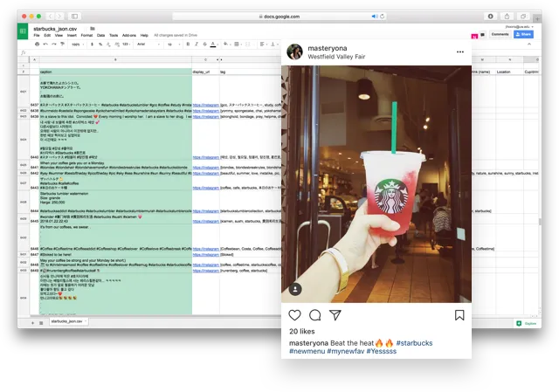This screenshot has height=392, width=559.
Task: Click the docs.google.com address bar
Action: pos(279,17)
